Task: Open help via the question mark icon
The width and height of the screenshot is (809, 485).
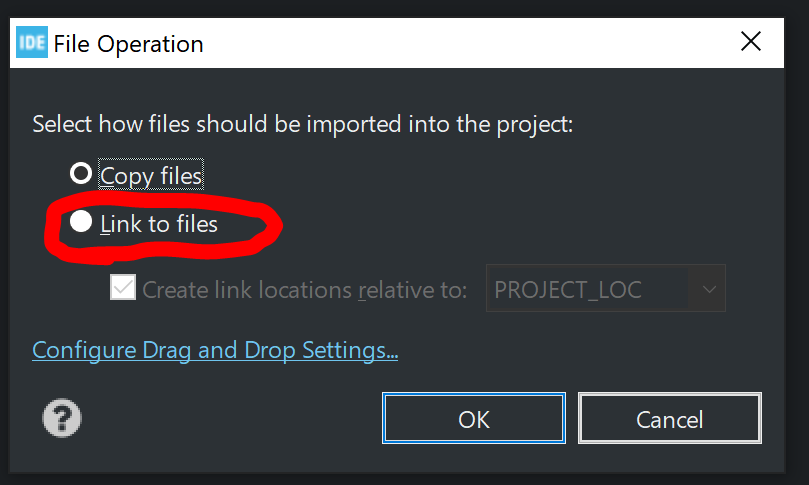Action: [x=61, y=417]
